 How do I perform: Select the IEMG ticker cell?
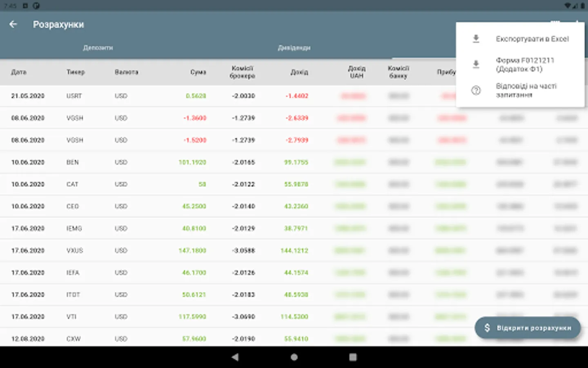point(74,229)
